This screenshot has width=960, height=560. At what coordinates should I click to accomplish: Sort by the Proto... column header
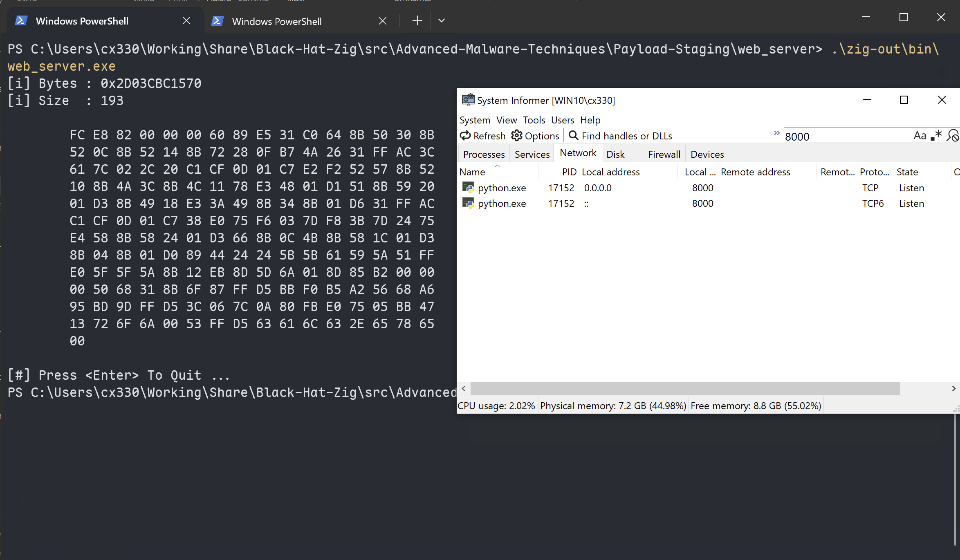coord(875,172)
